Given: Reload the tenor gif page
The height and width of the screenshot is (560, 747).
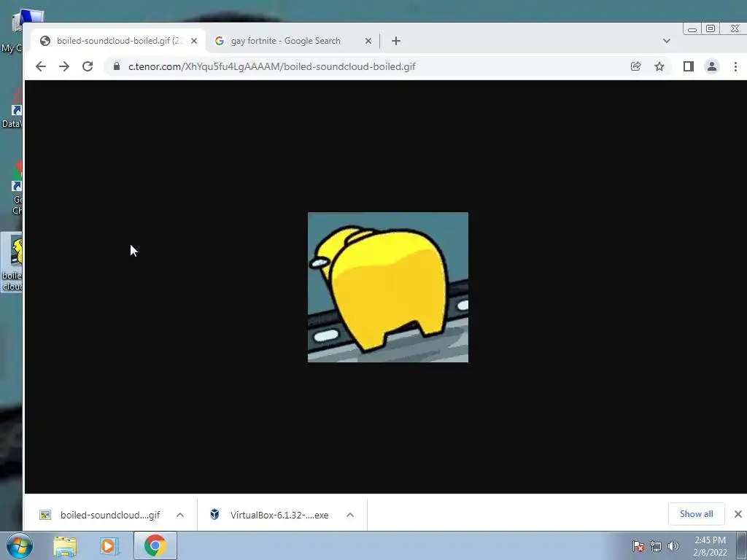Looking at the screenshot, I should click(x=88, y=66).
